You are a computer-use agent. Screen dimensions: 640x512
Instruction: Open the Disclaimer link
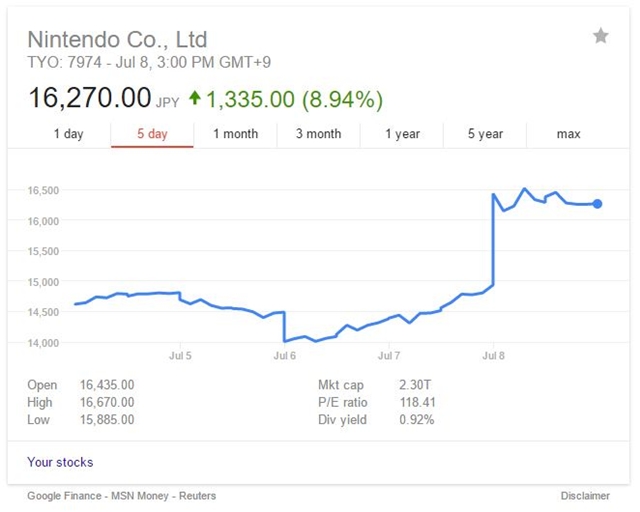pos(585,495)
